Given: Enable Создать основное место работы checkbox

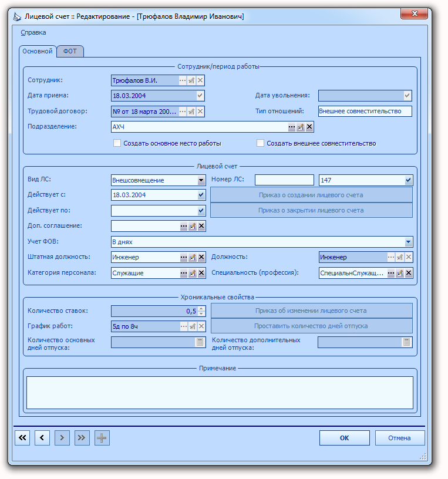Looking at the screenshot, I should 117,143.
